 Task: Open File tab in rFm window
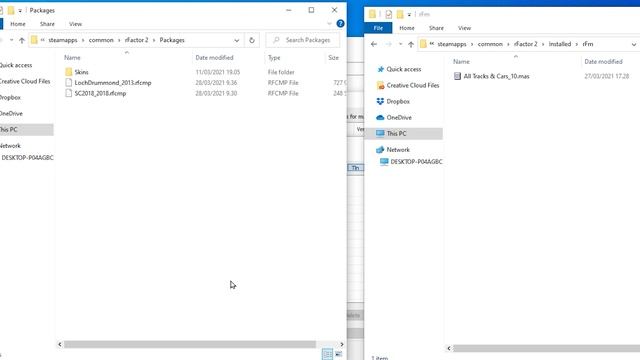click(x=378, y=28)
